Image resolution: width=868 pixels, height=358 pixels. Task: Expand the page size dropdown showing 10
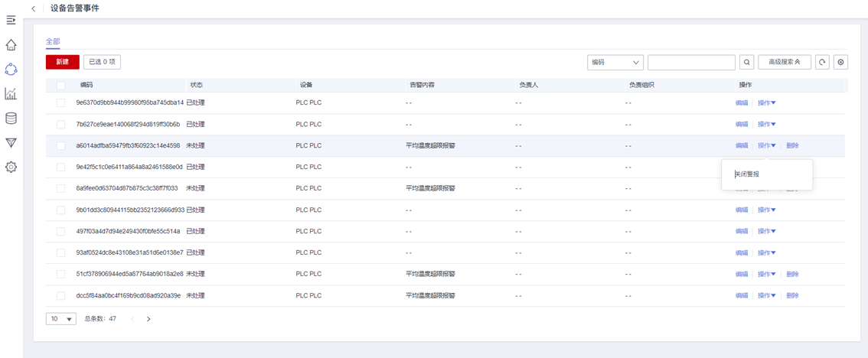coord(60,319)
